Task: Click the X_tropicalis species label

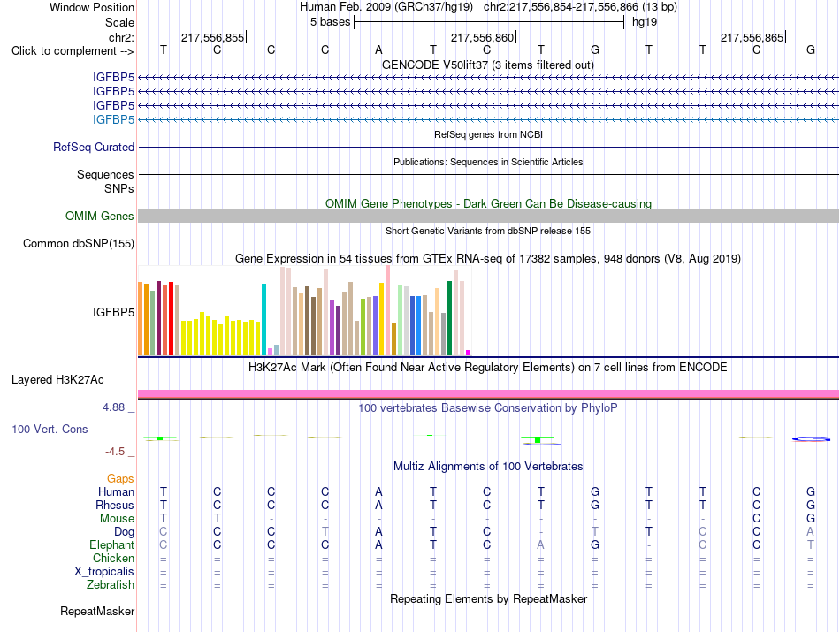Action: point(104,572)
